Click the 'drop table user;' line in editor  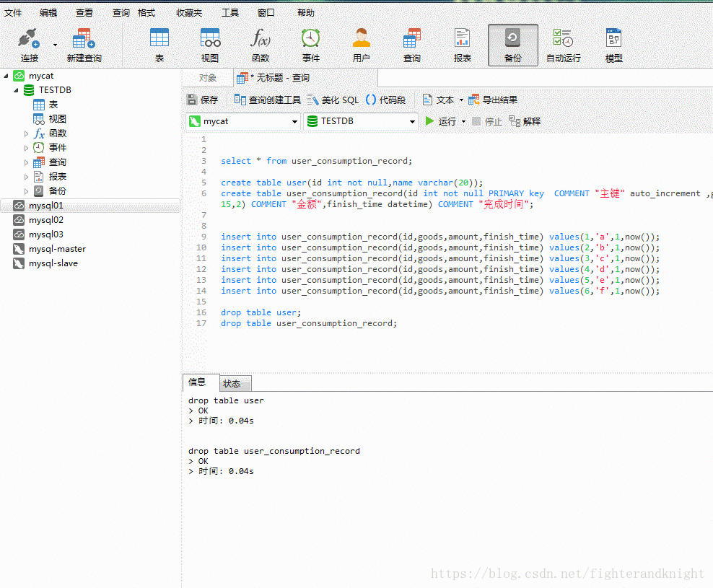(x=261, y=312)
